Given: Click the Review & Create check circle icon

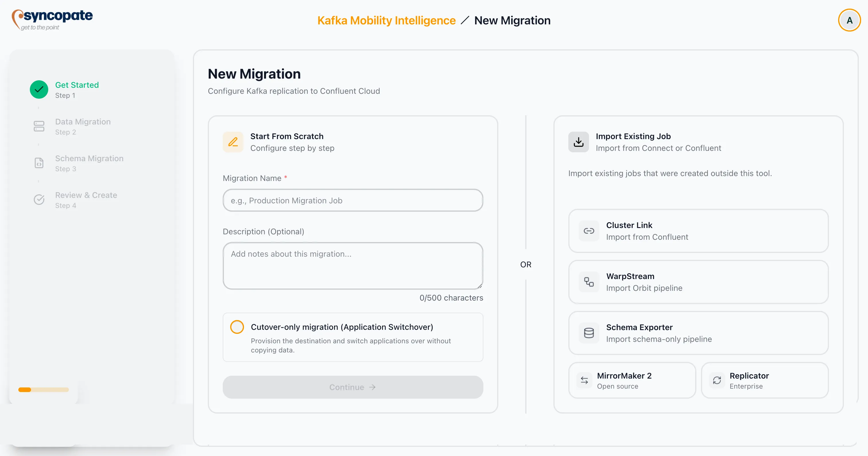Looking at the screenshot, I should pyautogui.click(x=39, y=200).
